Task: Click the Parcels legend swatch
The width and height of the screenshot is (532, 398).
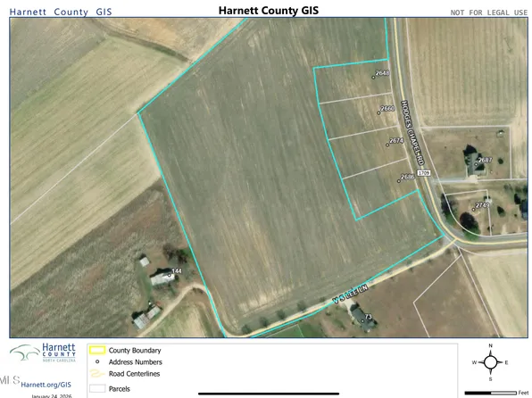Action: tap(97, 388)
